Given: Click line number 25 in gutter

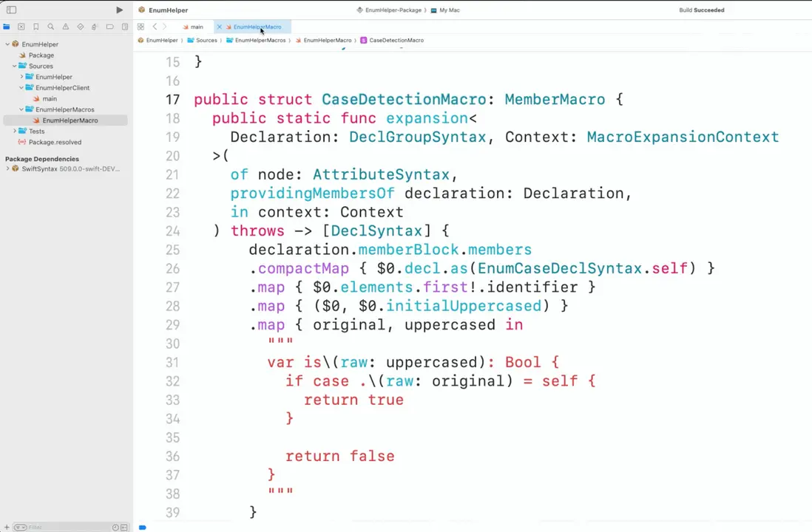Looking at the screenshot, I should 172,250.
